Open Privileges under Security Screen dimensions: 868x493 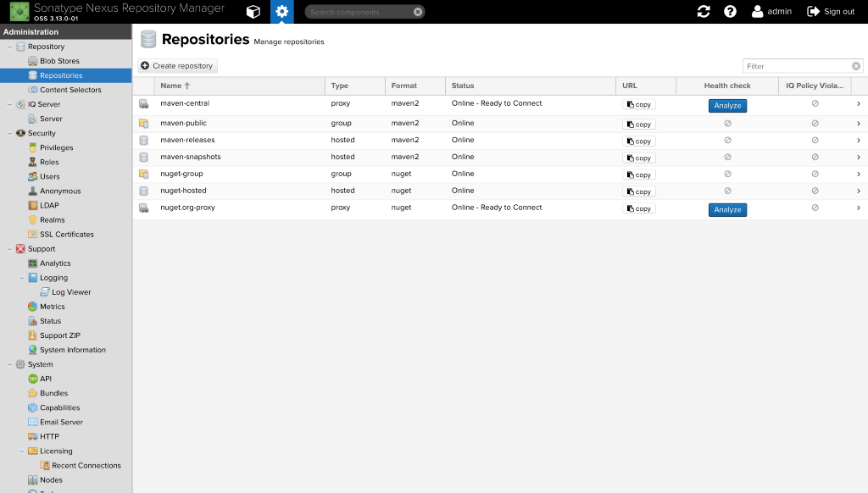pos(56,147)
